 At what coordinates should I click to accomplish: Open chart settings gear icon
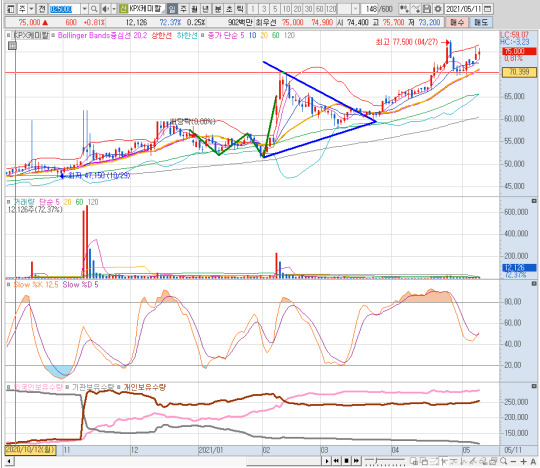pyautogui.click(x=438, y=9)
